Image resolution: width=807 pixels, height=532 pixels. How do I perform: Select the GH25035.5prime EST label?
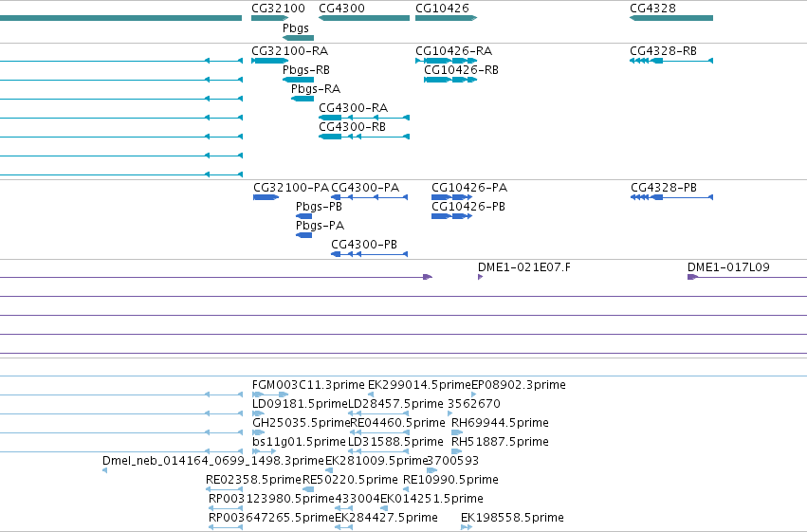(x=301, y=424)
